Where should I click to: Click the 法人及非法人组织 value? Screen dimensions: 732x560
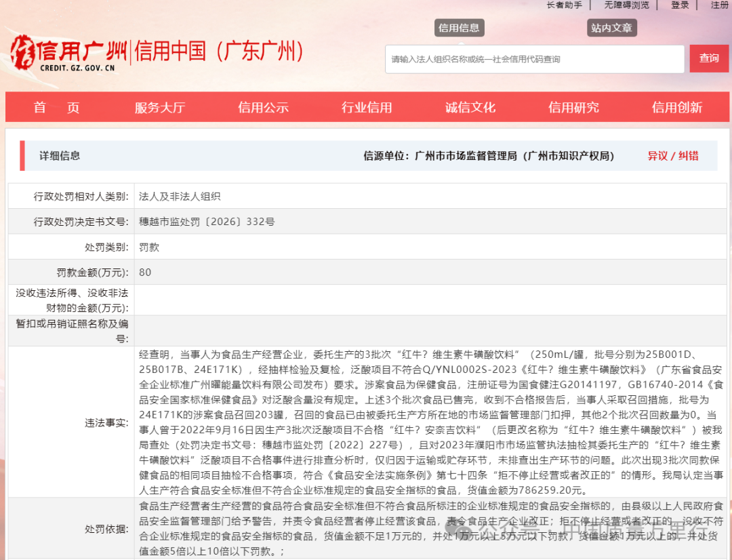[180, 197]
